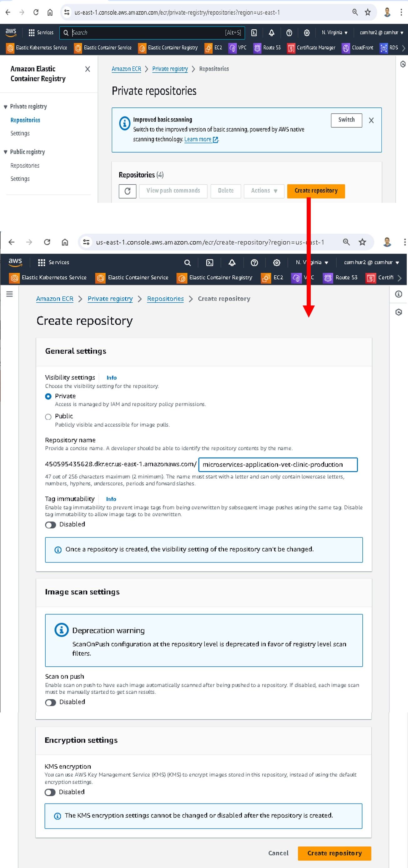The width and height of the screenshot is (408, 868).
Task: Open the CloudFront favorites shortcut
Action: pyautogui.click(x=358, y=48)
